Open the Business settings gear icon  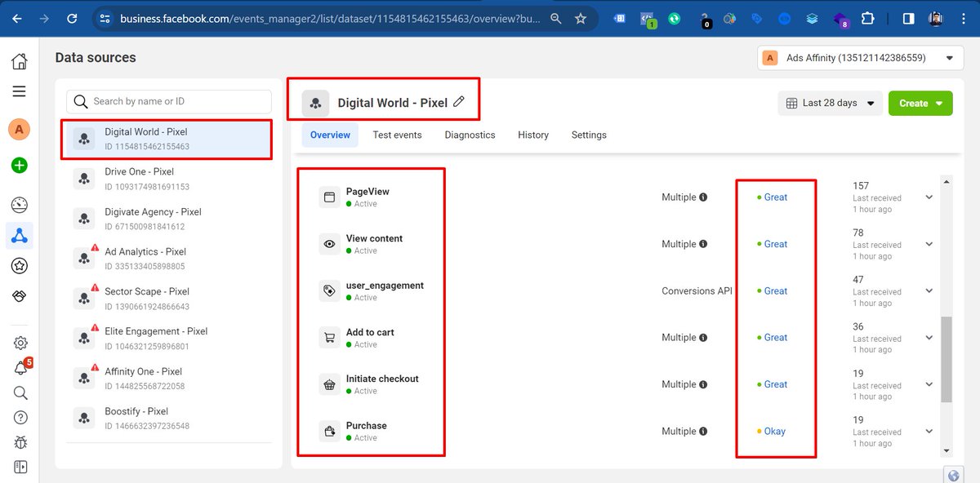pyautogui.click(x=20, y=342)
